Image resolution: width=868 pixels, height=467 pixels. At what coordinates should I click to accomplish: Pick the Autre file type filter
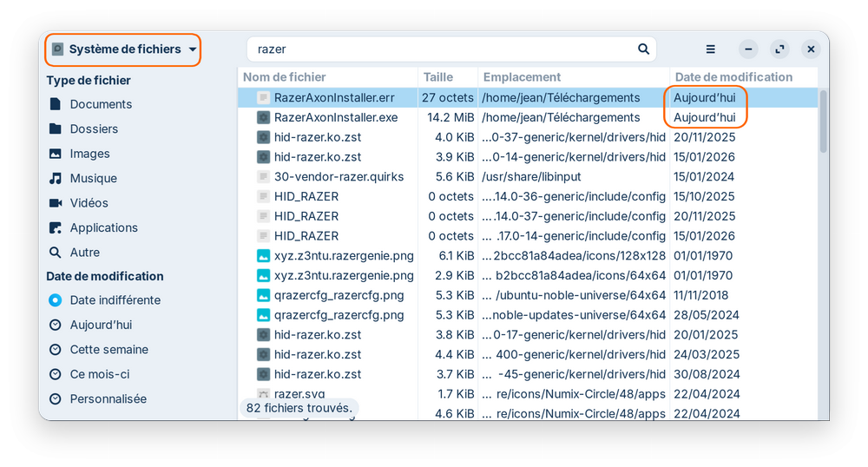pyautogui.click(x=84, y=253)
